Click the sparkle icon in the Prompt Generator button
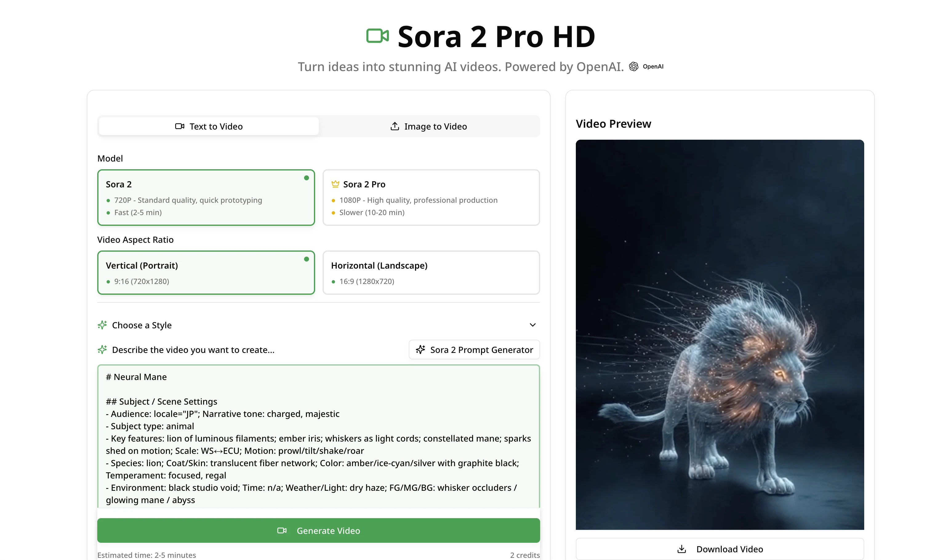Image resolution: width=935 pixels, height=560 pixels. tap(420, 350)
